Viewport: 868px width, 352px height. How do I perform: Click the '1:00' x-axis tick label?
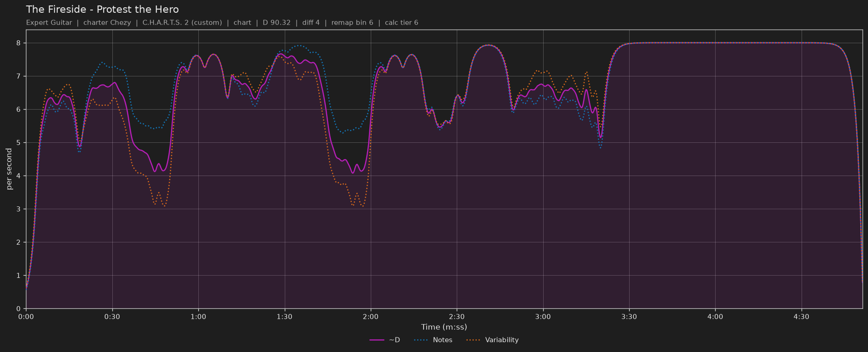[198, 317]
